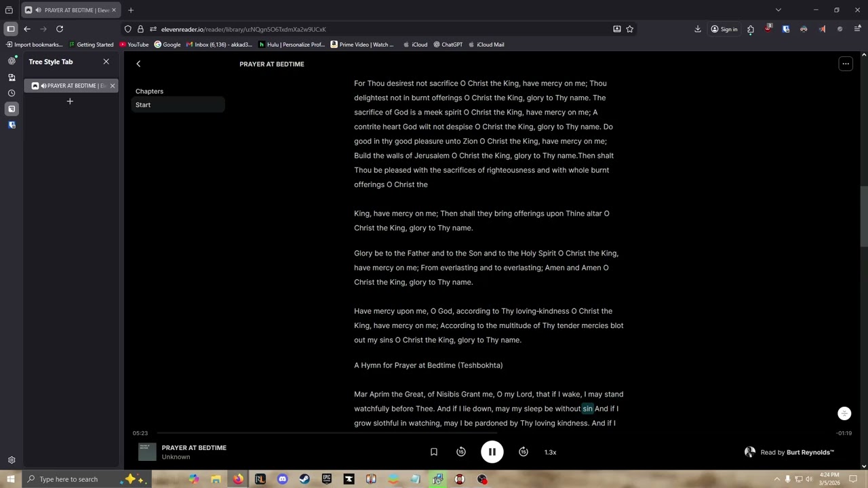Skip forward 15 seconds
Image resolution: width=868 pixels, height=488 pixels.
click(524, 452)
